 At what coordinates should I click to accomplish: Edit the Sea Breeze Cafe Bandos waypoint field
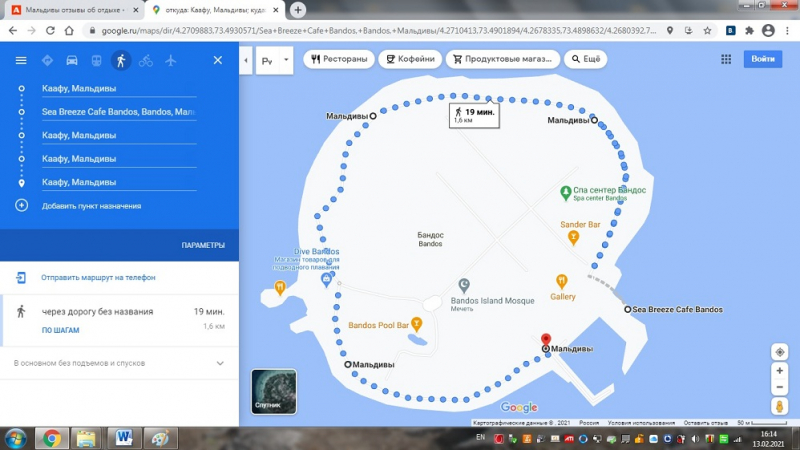pos(119,112)
